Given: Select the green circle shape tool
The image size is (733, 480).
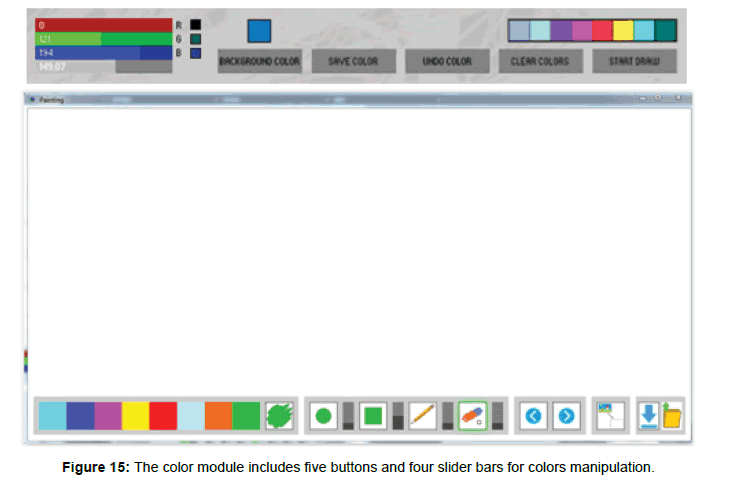Looking at the screenshot, I should point(323,415).
